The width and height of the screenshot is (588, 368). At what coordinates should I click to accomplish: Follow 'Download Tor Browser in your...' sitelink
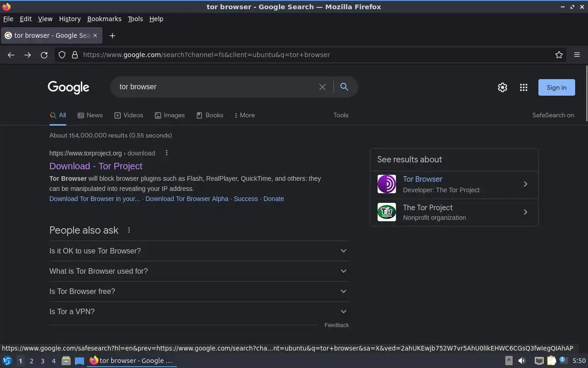click(95, 199)
